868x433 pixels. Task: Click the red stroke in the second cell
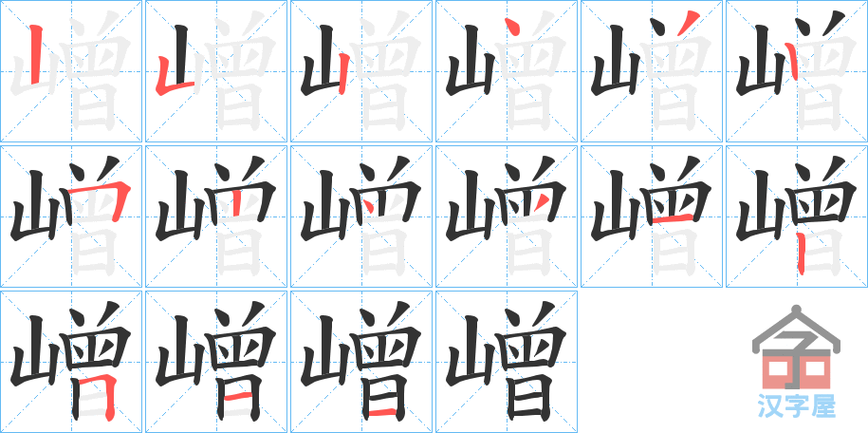coord(175,75)
